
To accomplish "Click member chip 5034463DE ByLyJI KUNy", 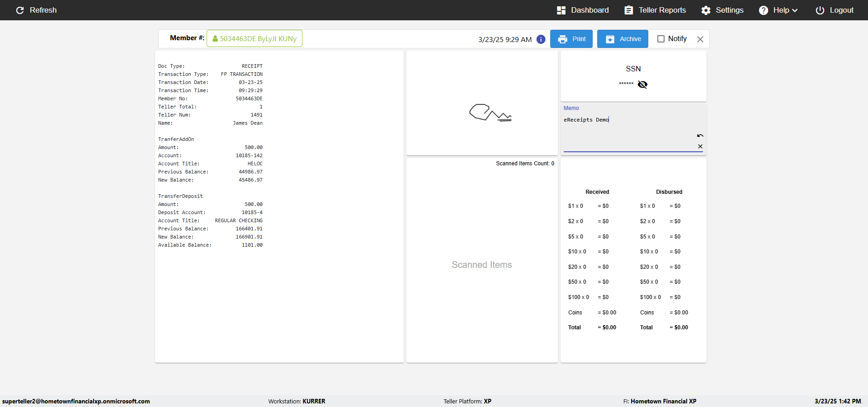I will [x=255, y=39].
